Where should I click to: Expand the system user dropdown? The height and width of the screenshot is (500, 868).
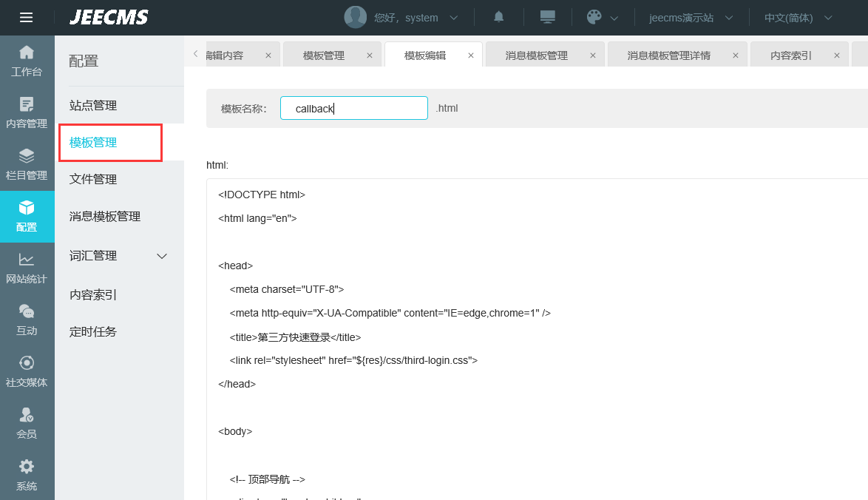(454, 18)
